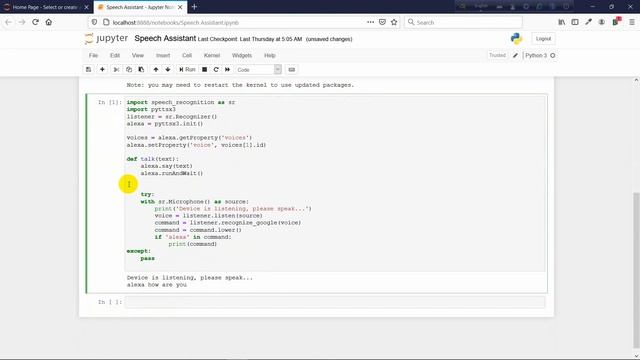
Task: Click the eyedropper toolbar icon
Action: (588, 22)
